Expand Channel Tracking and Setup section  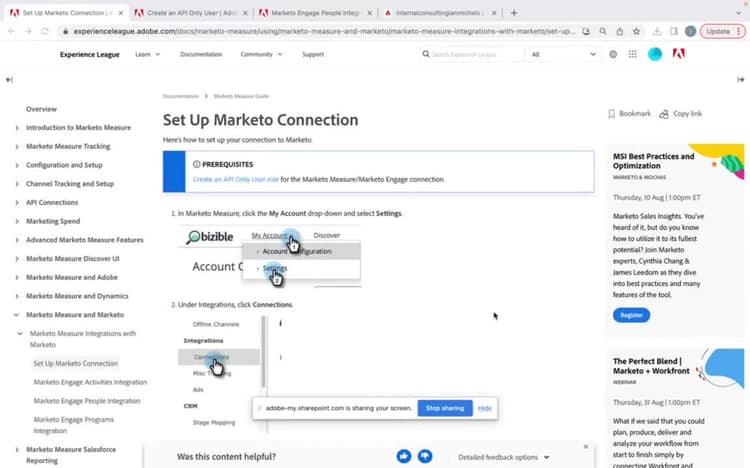(x=17, y=184)
